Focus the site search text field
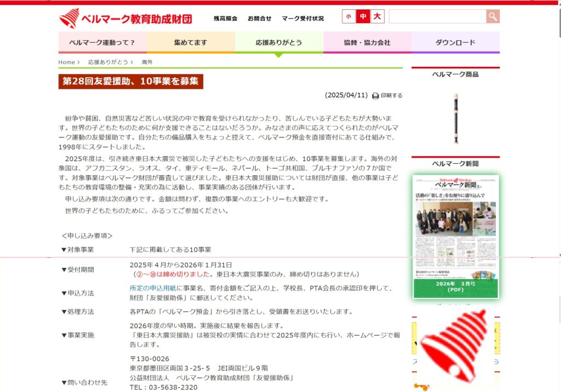The height and width of the screenshot is (392, 561). (x=437, y=16)
